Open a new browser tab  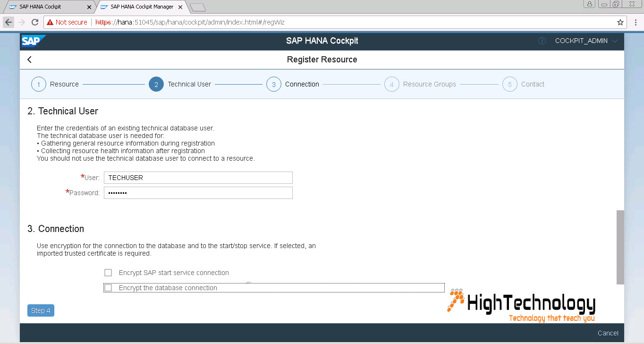[x=197, y=7]
